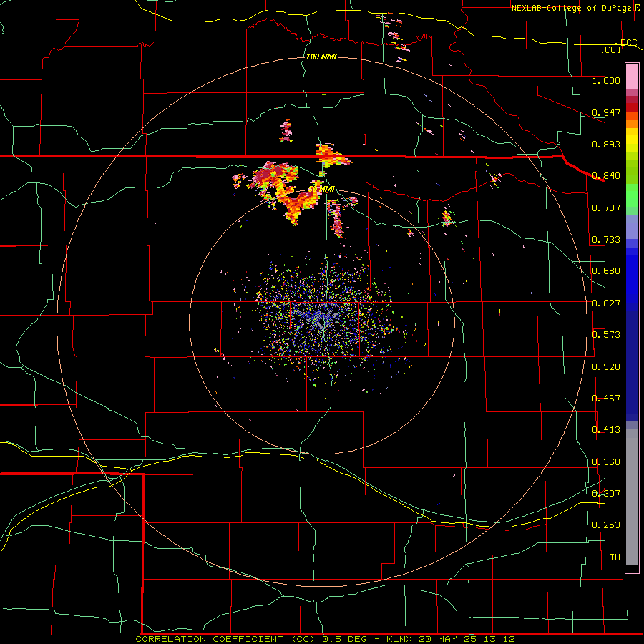Click the DCC label at top right
The width and height of the screenshot is (644, 644).
(628, 42)
